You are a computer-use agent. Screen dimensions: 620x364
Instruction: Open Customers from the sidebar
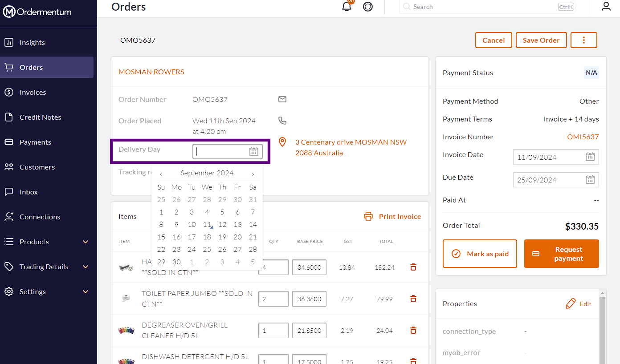37,167
